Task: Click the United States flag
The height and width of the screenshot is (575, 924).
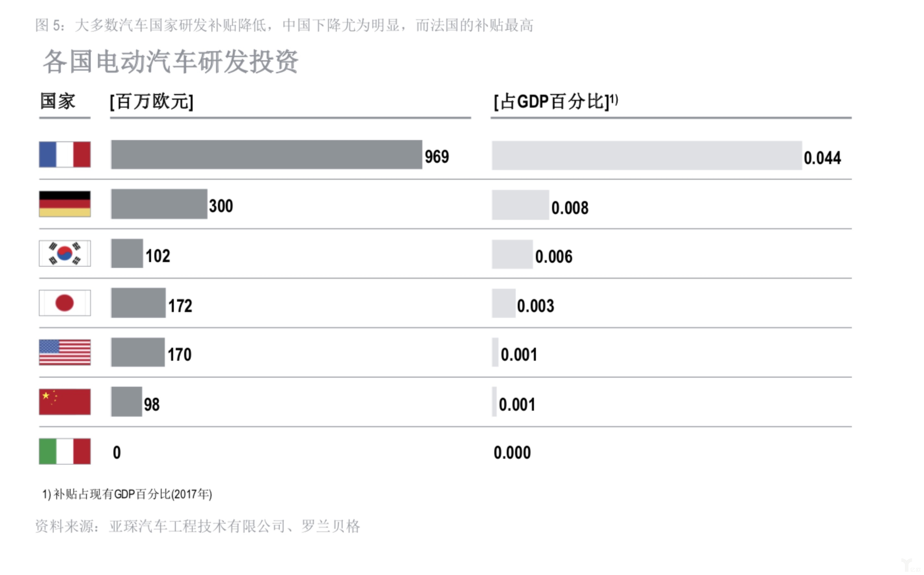Action: point(65,352)
